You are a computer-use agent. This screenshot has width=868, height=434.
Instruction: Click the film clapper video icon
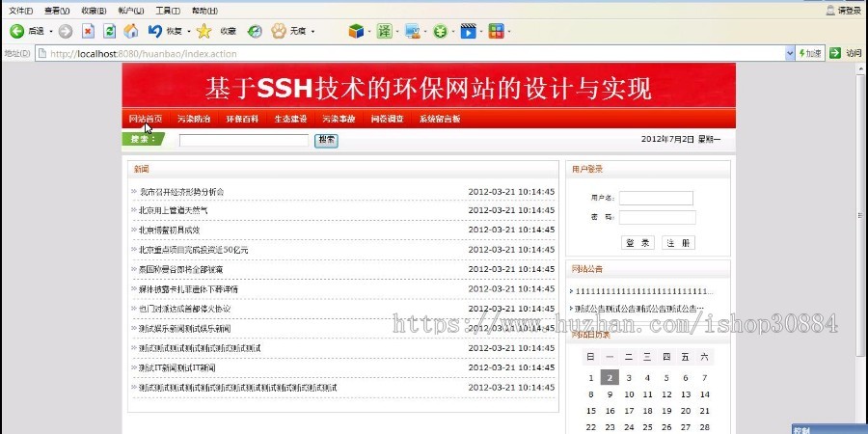click(x=469, y=31)
